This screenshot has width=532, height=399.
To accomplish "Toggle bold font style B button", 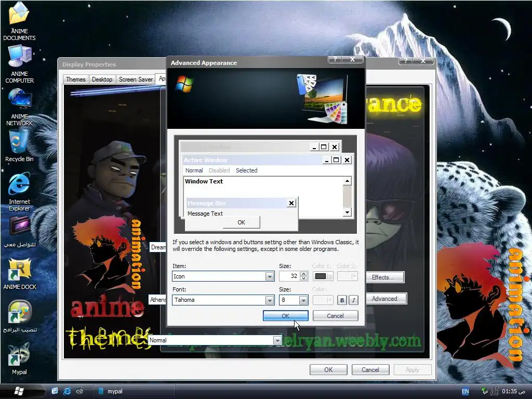I will pos(342,300).
